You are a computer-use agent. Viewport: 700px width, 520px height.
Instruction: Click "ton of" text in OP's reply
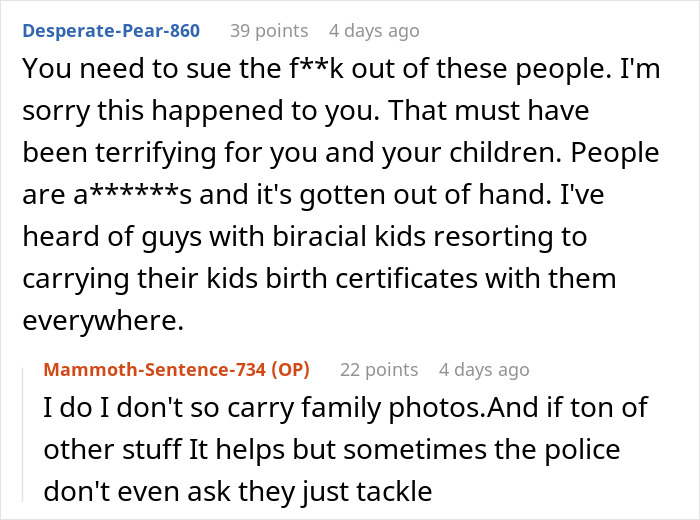click(x=633, y=408)
